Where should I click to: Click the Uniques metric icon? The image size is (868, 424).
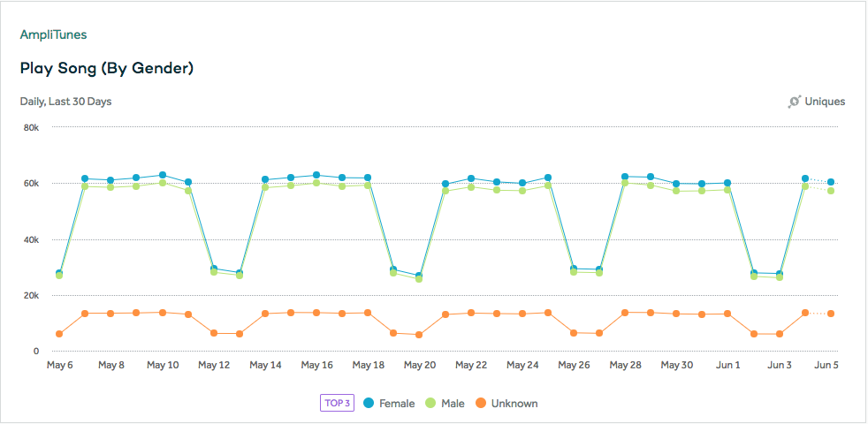pyautogui.click(x=795, y=102)
